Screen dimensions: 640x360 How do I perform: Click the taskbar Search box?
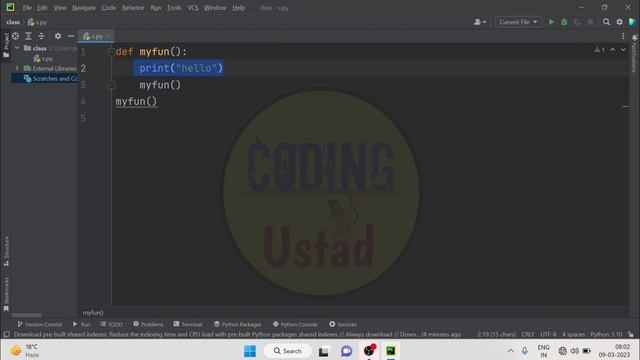pos(288,351)
